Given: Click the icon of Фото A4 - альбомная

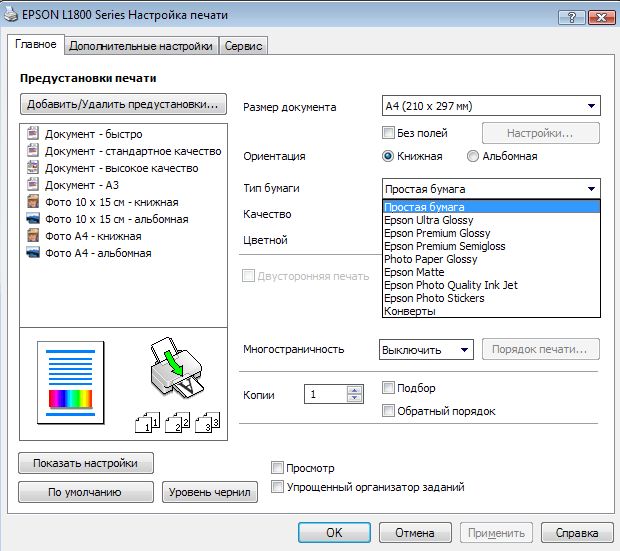Looking at the screenshot, I should tap(33, 252).
